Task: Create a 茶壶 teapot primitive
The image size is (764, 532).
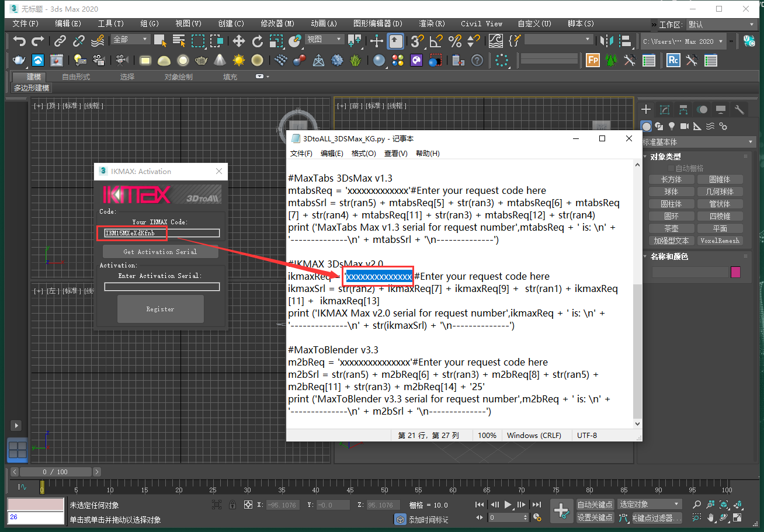Action: tap(671, 228)
